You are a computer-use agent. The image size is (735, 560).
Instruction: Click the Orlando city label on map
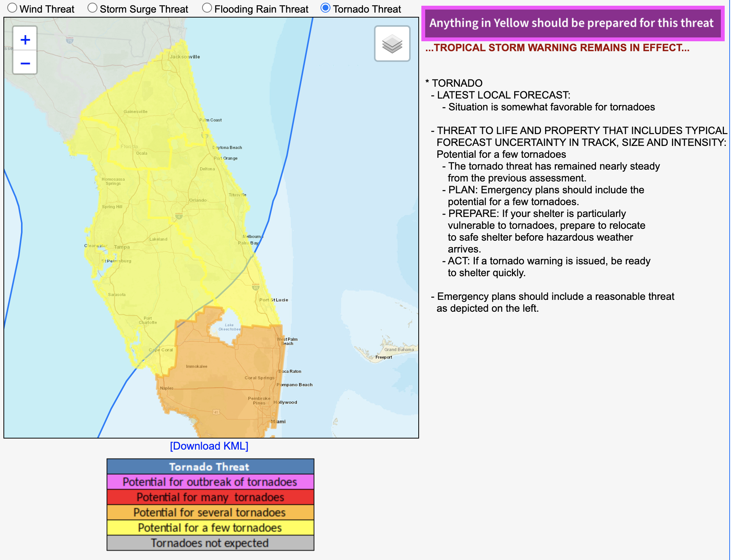tap(198, 200)
